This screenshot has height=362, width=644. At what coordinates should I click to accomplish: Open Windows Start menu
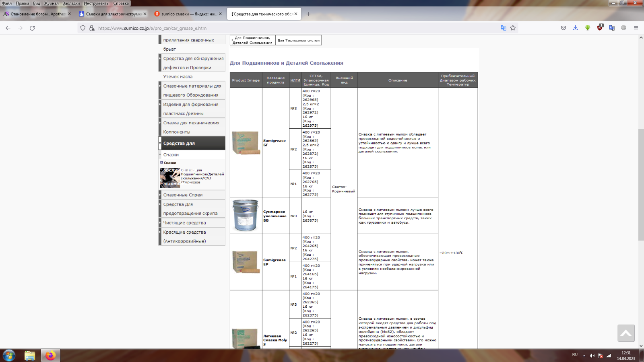9,356
